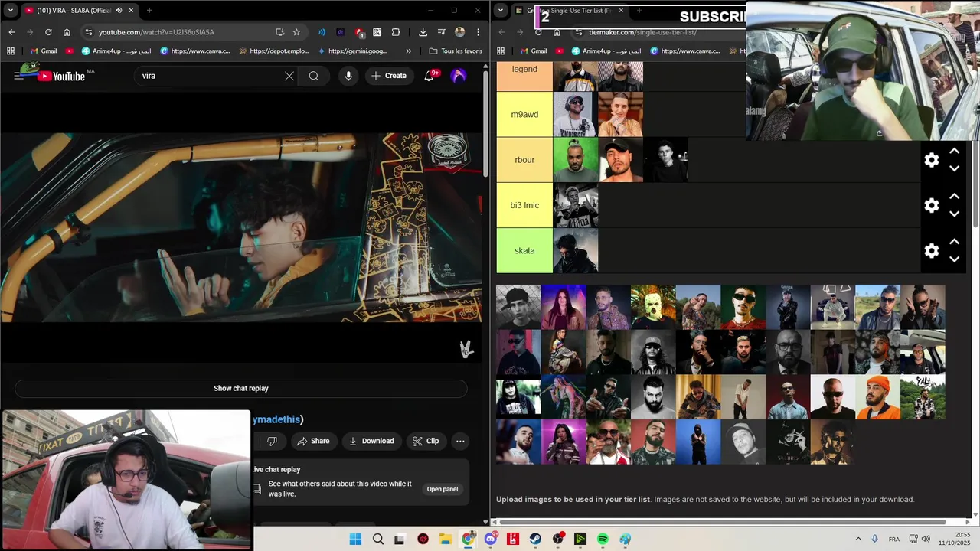Screen dimensions: 980x551
Task: Open settings gear for rbour tier
Action: coord(932,160)
